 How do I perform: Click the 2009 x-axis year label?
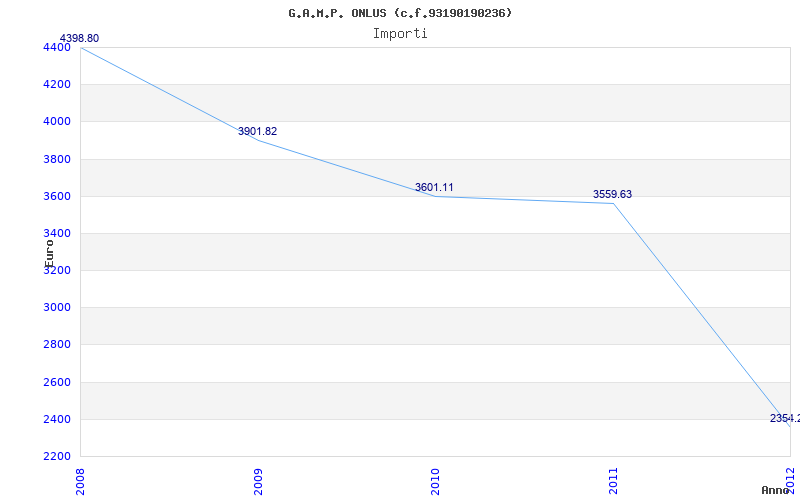click(x=258, y=479)
